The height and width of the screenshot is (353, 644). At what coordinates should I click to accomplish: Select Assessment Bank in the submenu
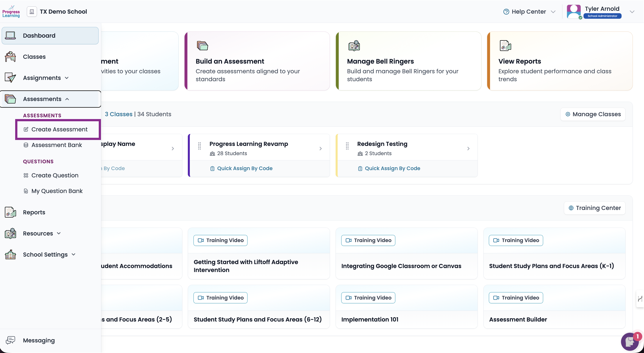click(57, 145)
